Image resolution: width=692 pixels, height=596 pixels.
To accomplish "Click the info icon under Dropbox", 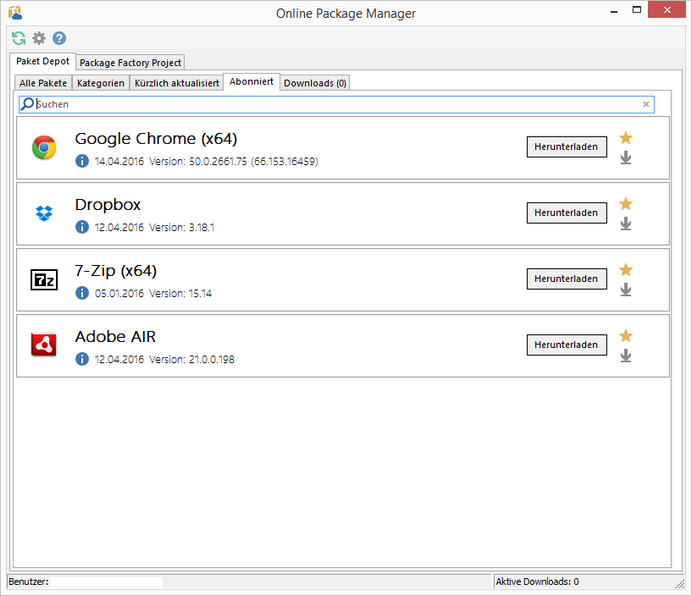I will coord(82,227).
